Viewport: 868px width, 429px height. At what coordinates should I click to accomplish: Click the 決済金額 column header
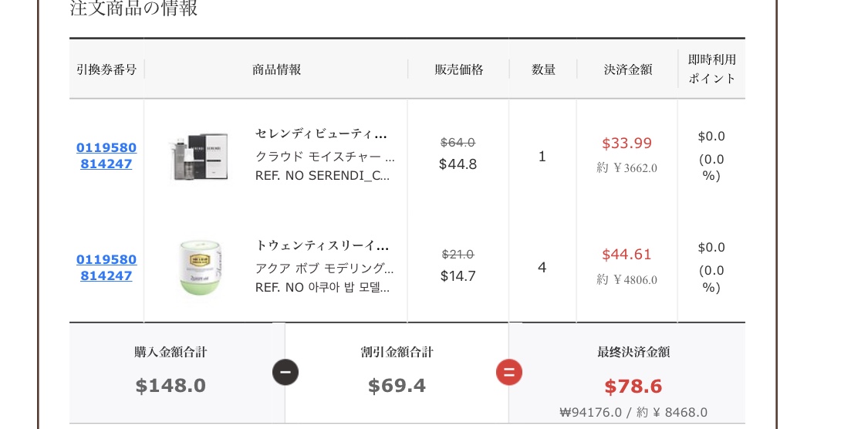click(x=628, y=69)
